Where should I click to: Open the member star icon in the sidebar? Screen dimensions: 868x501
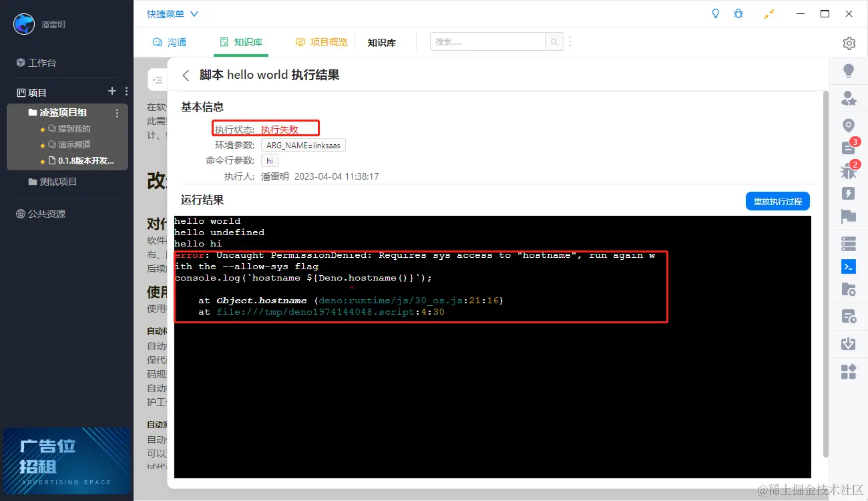point(849,99)
